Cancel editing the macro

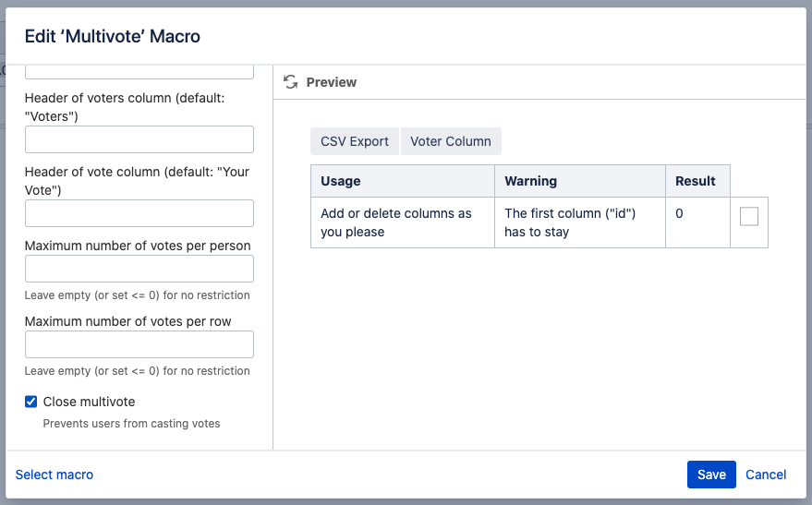[x=766, y=475]
